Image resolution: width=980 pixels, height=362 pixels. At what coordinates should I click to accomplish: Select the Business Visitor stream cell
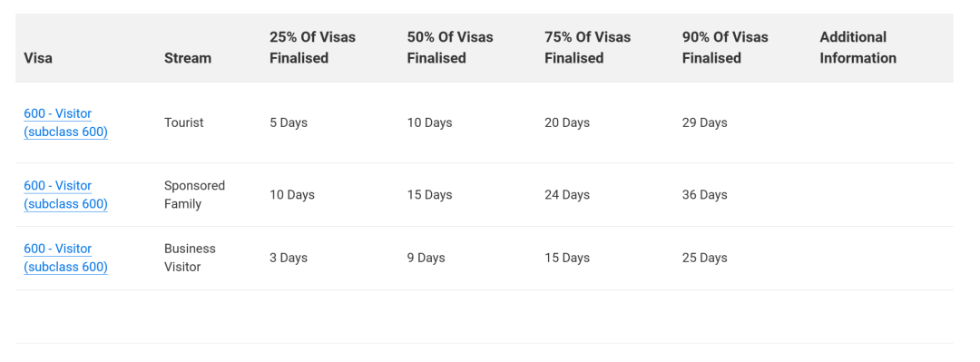pyautogui.click(x=190, y=258)
